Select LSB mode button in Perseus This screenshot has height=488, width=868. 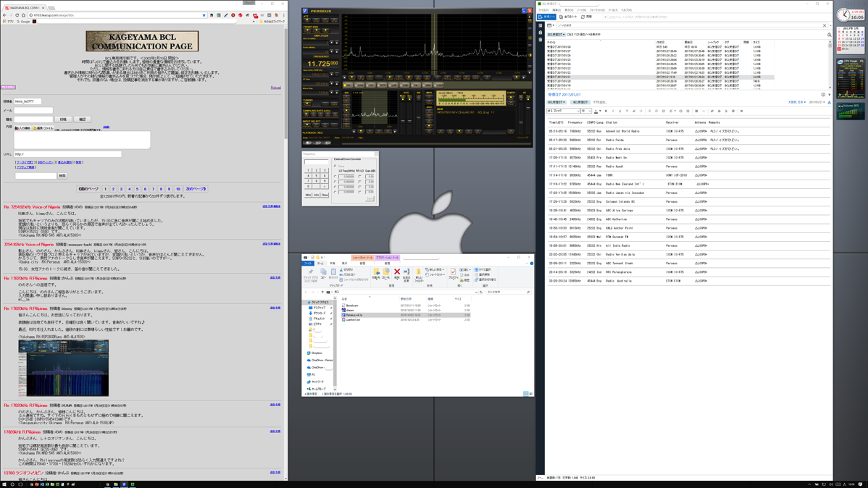(x=393, y=85)
